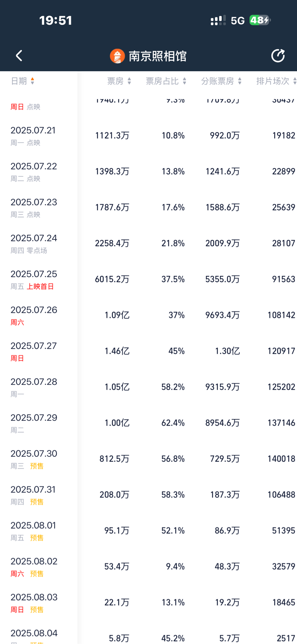Viewport: 297px width, 644px height.
Task: Tap the 2025.08.02 周六 预售 row
Action: (148, 567)
